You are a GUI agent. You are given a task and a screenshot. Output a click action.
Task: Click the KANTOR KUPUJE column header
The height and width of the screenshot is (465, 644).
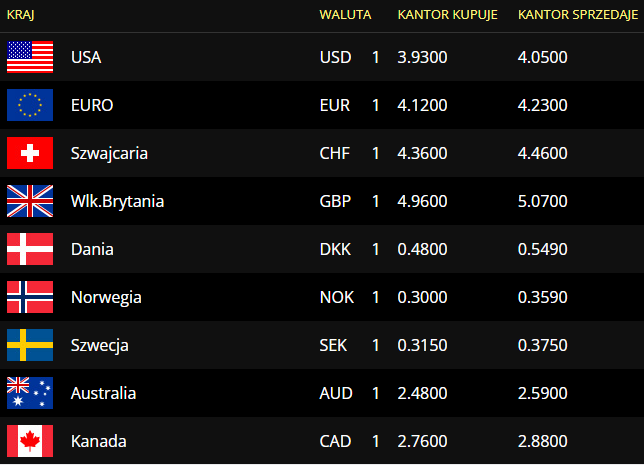pyautogui.click(x=448, y=15)
